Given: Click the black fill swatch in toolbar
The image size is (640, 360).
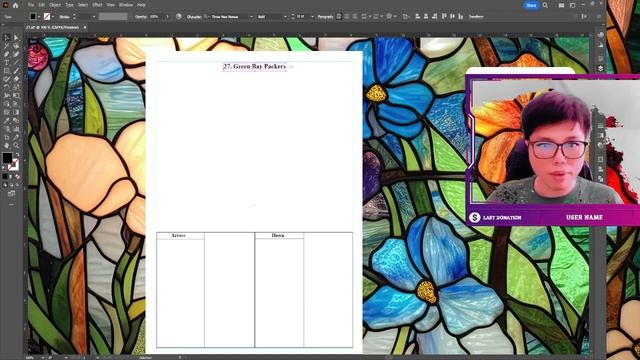Looking at the screenshot, I should tap(7, 158).
